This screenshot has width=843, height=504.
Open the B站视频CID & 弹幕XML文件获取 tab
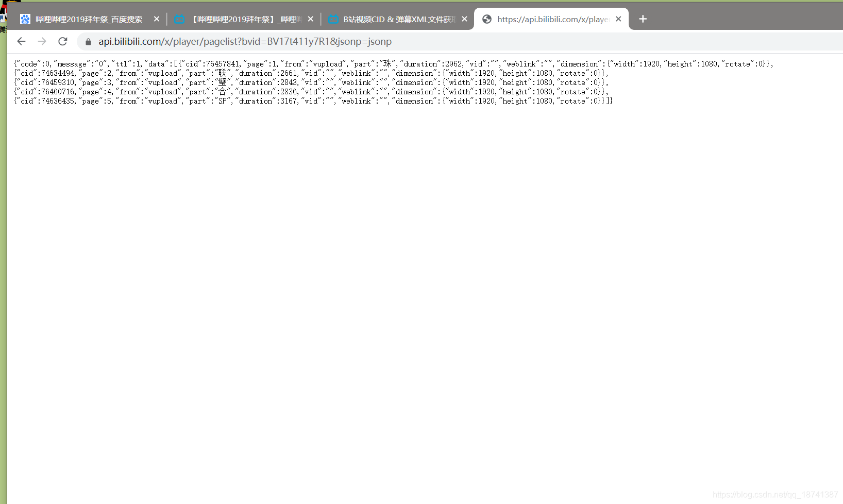point(397,19)
